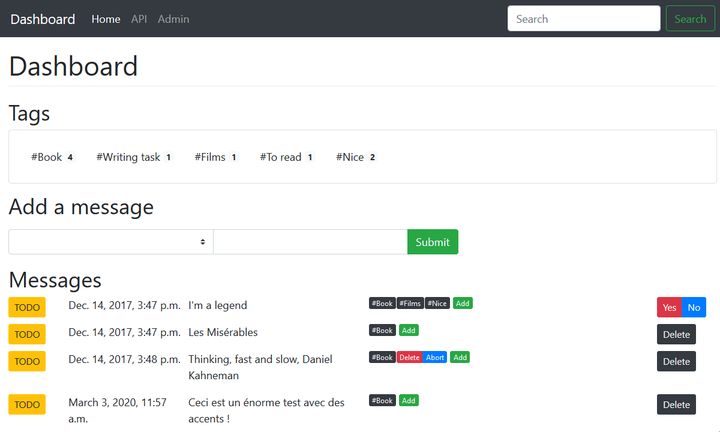720x432 pixels.
Task: Click #Films badge on I'm a legend
Action: (410, 303)
